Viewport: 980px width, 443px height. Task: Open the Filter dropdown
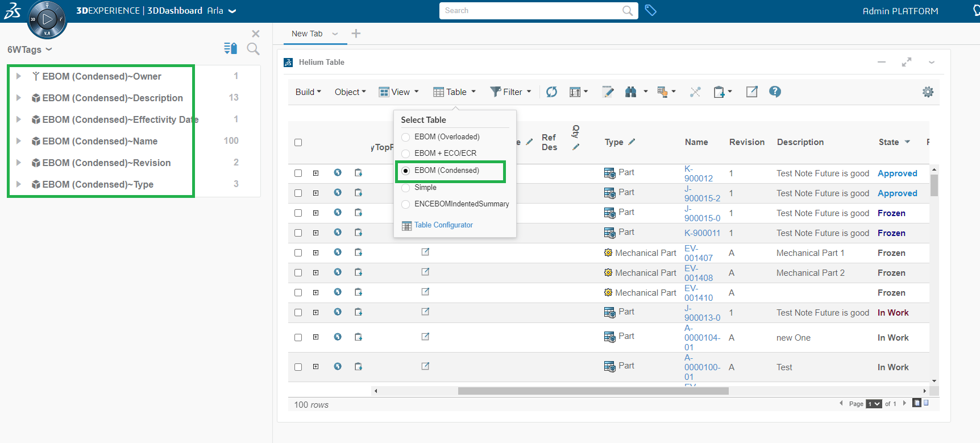pyautogui.click(x=510, y=92)
